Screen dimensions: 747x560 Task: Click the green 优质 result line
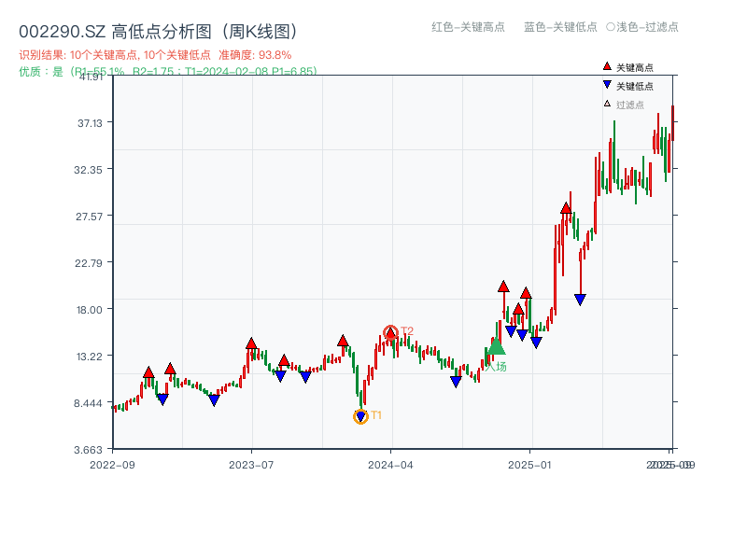point(168,72)
